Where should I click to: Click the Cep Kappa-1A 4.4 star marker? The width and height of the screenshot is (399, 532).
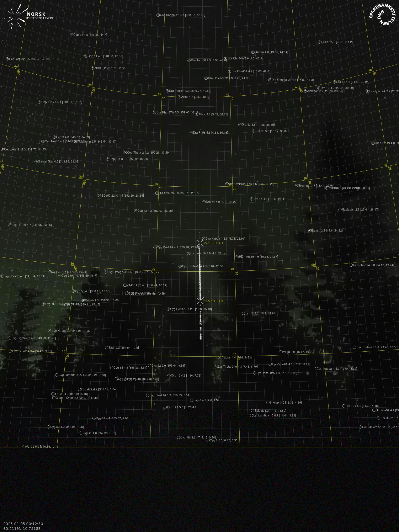pos(158,15)
